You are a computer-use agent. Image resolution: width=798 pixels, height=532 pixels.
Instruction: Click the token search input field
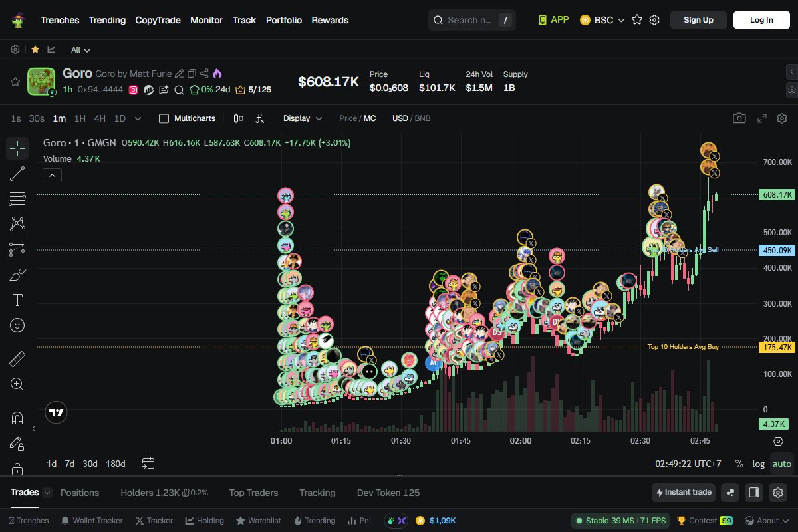coord(471,20)
